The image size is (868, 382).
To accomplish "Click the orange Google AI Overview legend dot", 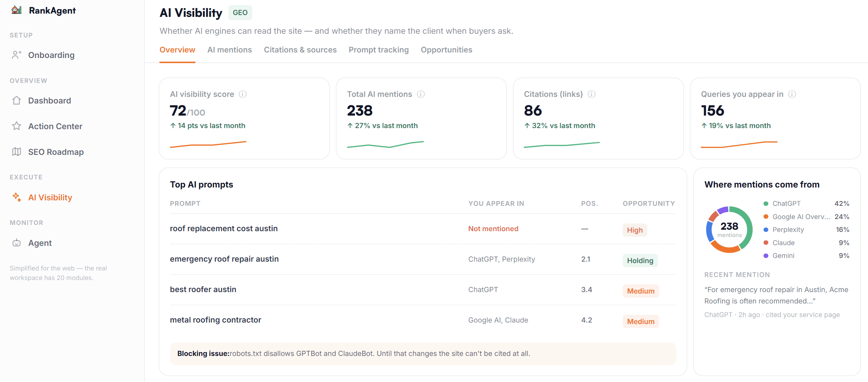I will 766,217.
